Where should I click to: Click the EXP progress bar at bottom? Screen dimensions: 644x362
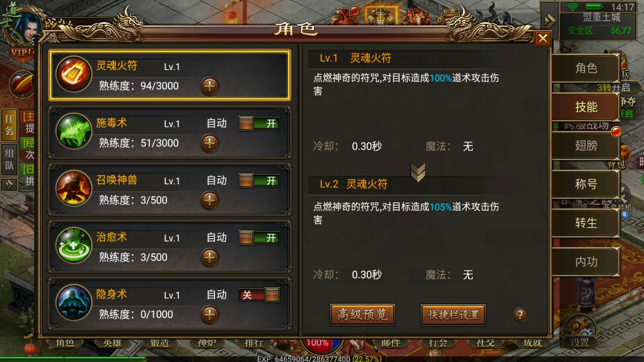(x=319, y=359)
